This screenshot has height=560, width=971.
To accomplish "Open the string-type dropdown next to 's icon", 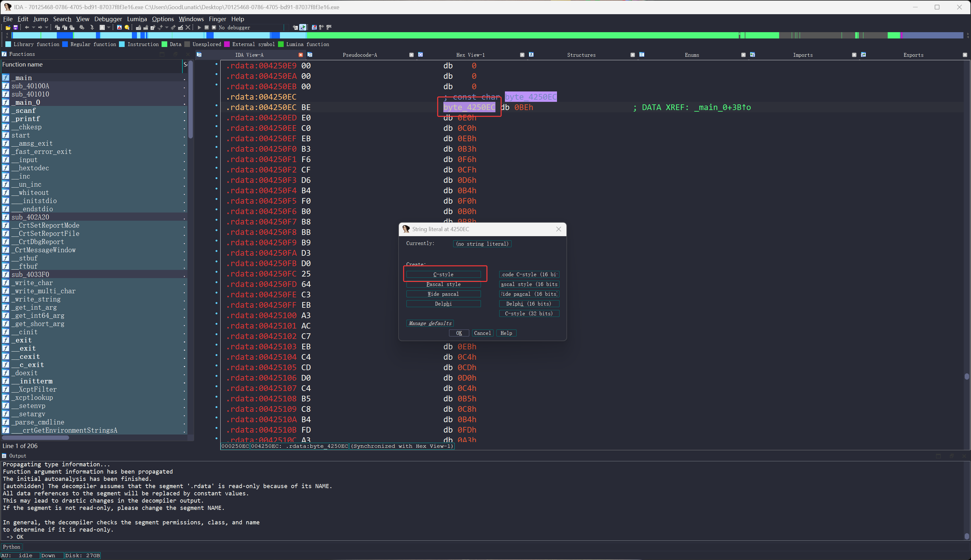I will (167, 28).
